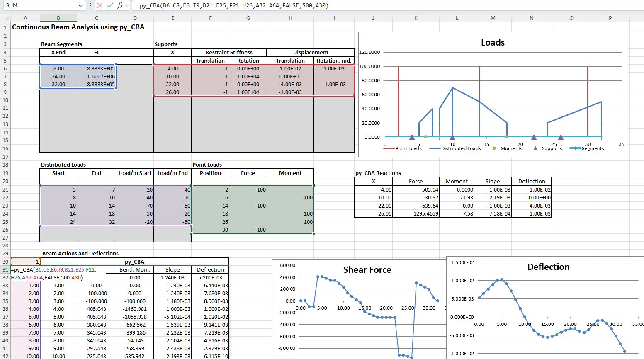The height and width of the screenshot is (359, 644).
Task: Select column K header
Action: [416, 18]
